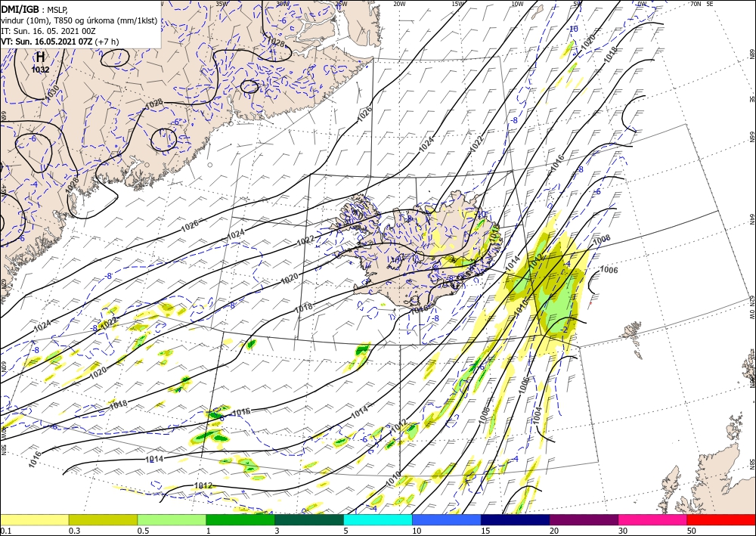Click the legend value 50
This screenshot has width=756, height=536.
pyautogui.click(x=692, y=531)
